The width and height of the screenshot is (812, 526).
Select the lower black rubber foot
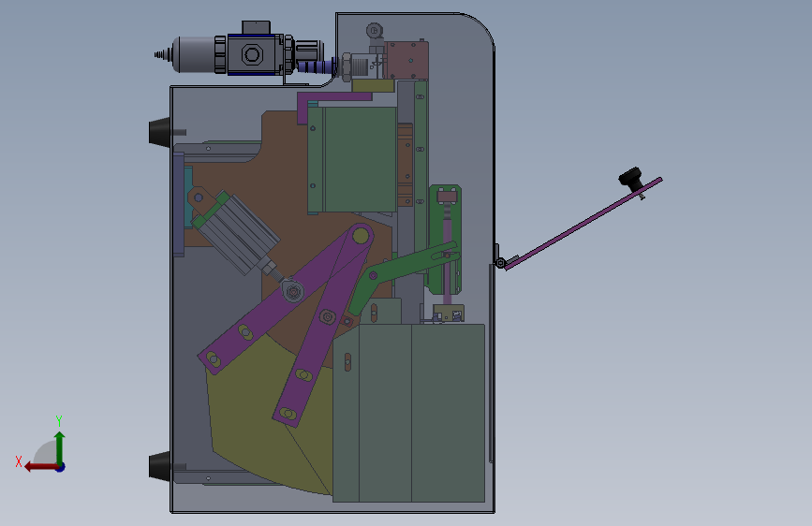pyautogui.click(x=159, y=465)
